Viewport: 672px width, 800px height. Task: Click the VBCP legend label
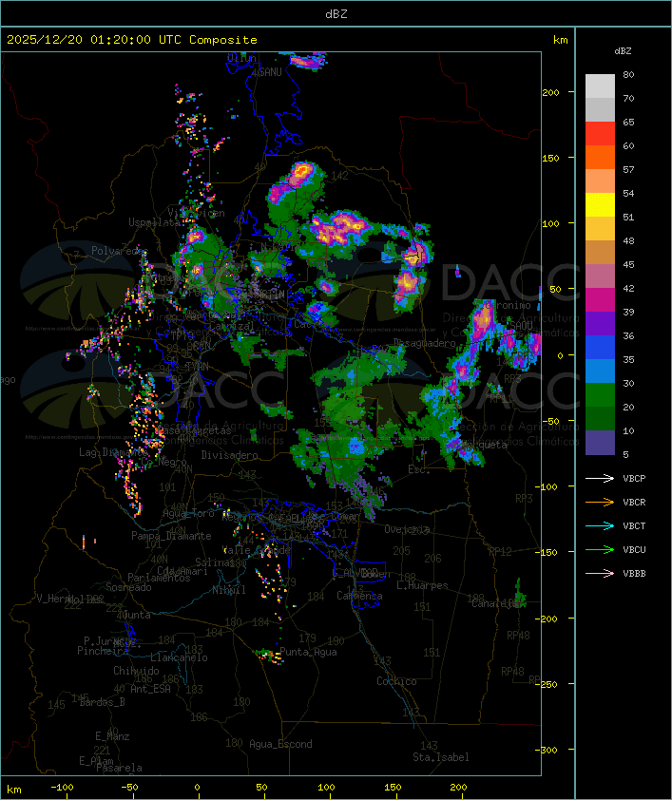tap(634, 479)
